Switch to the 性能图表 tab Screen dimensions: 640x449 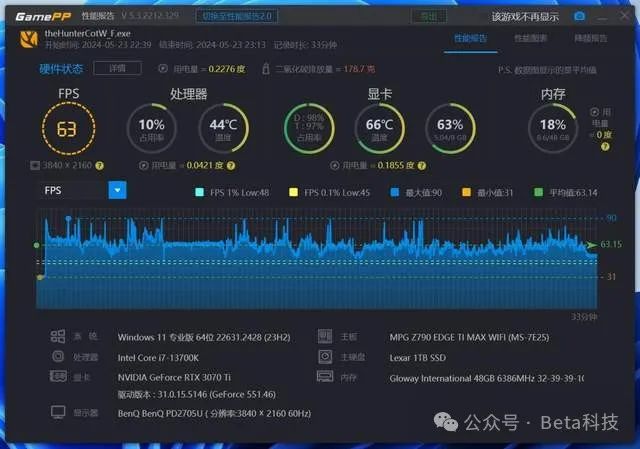(530, 39)
